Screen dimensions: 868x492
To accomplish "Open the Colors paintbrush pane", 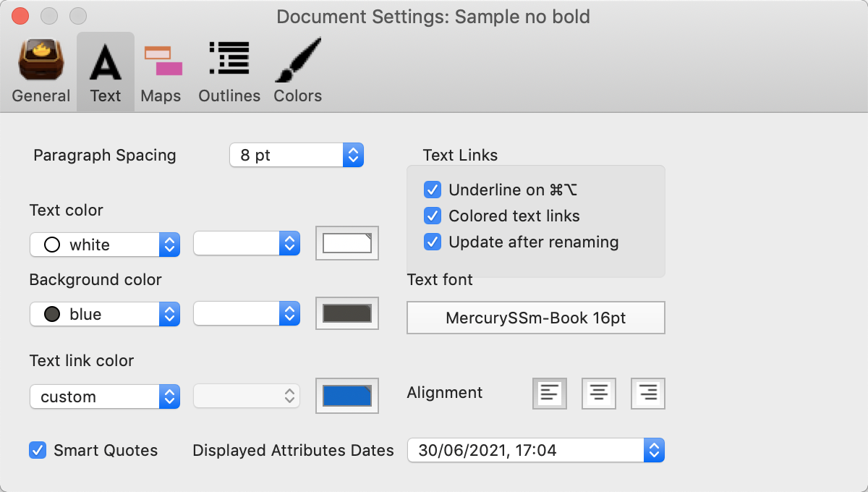I will [x=297, y=72].
